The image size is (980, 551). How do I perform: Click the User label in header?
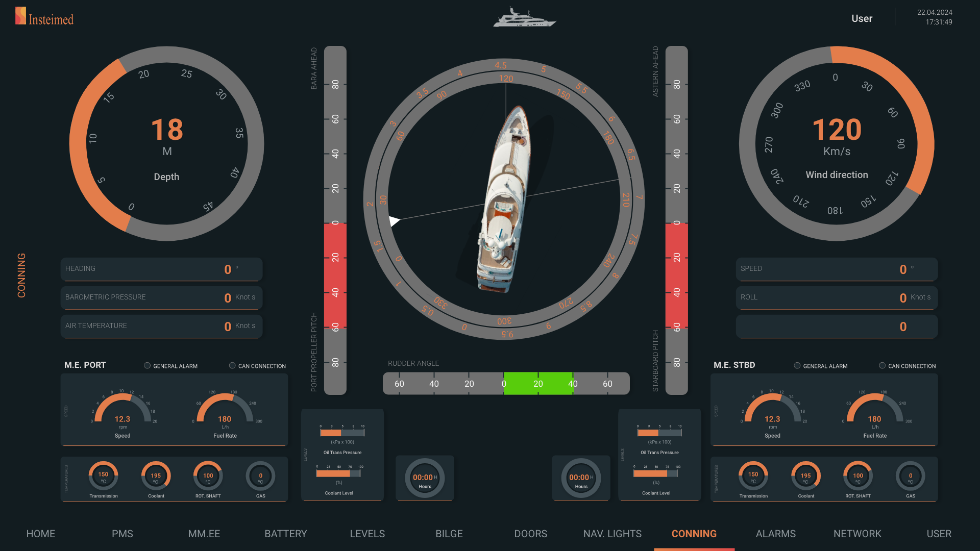862,18
